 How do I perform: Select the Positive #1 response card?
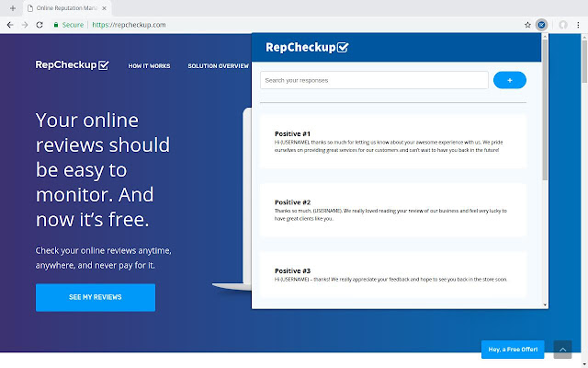pyautogui.click(x=393, y=142)
